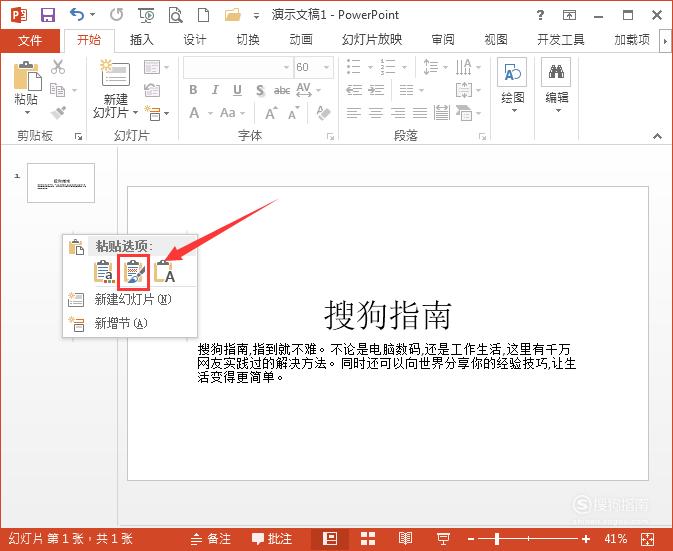The width and height of the screenshot is (673, 551).
Task: Choose 新增节(A) in context menu
Action: (x=130, y=323)
